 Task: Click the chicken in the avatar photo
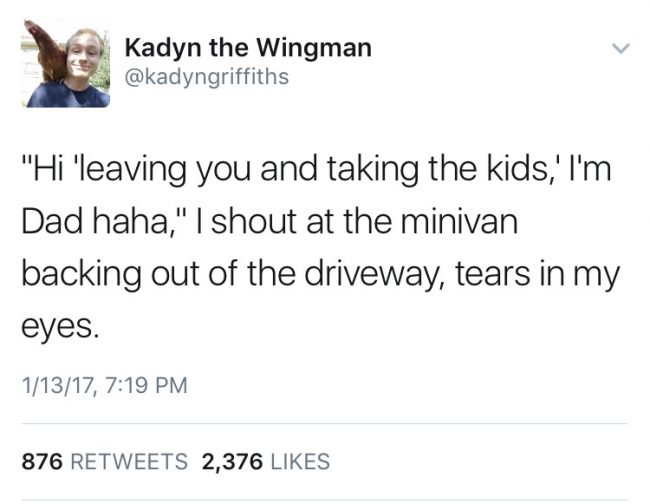pyautogui.click(x=46, y=51)
